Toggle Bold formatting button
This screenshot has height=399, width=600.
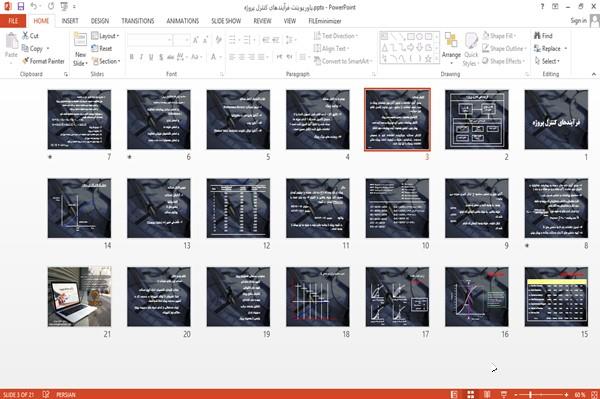(x=132, y=57)
